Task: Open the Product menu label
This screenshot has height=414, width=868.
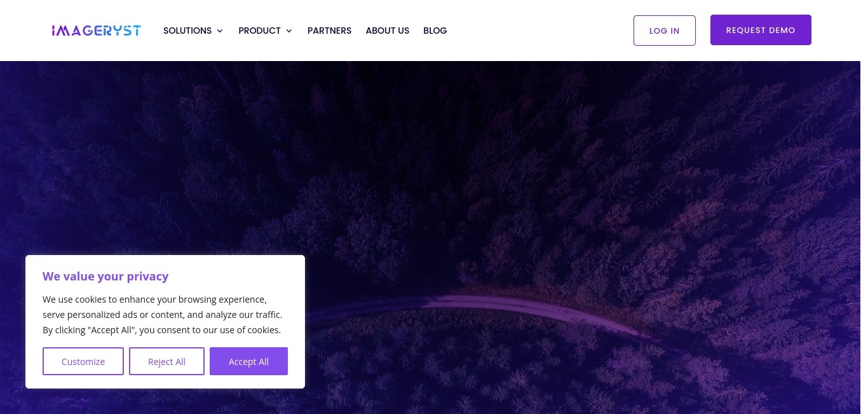Action: click(259, 31)
